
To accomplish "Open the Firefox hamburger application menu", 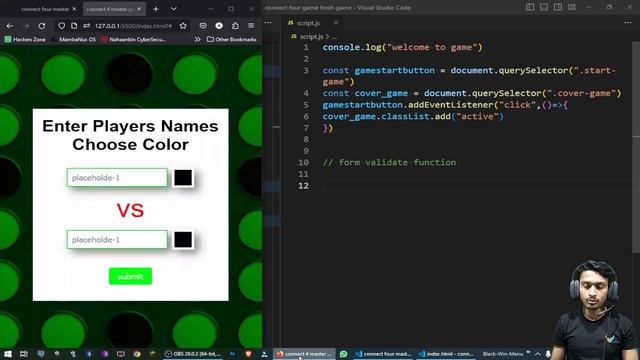I will (x=251, y=26).
